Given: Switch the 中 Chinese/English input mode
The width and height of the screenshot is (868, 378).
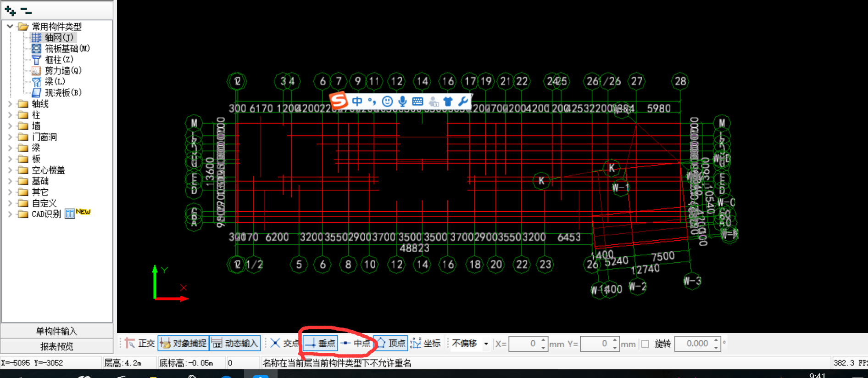Looking at the screenshot, I should point(357,102).
